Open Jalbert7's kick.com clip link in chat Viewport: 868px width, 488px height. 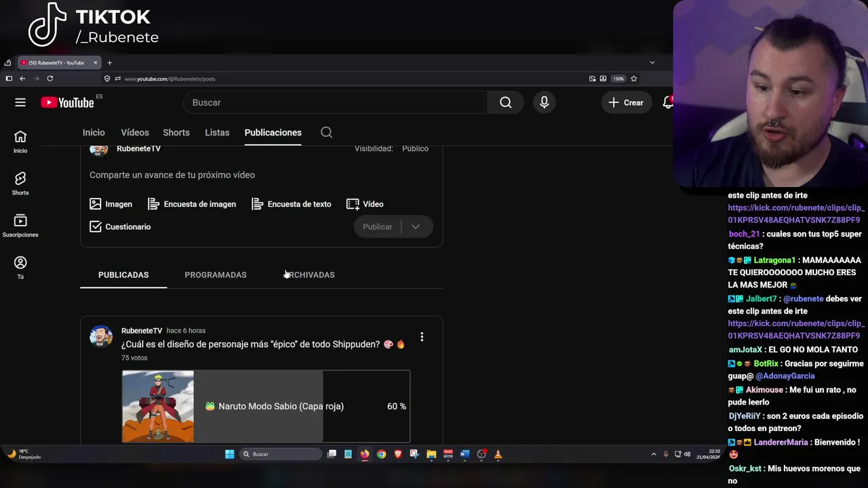click(x=796, y=329)
